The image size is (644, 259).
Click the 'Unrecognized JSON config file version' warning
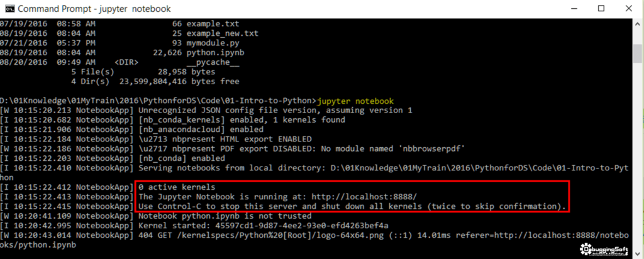(x=275, y=111)
